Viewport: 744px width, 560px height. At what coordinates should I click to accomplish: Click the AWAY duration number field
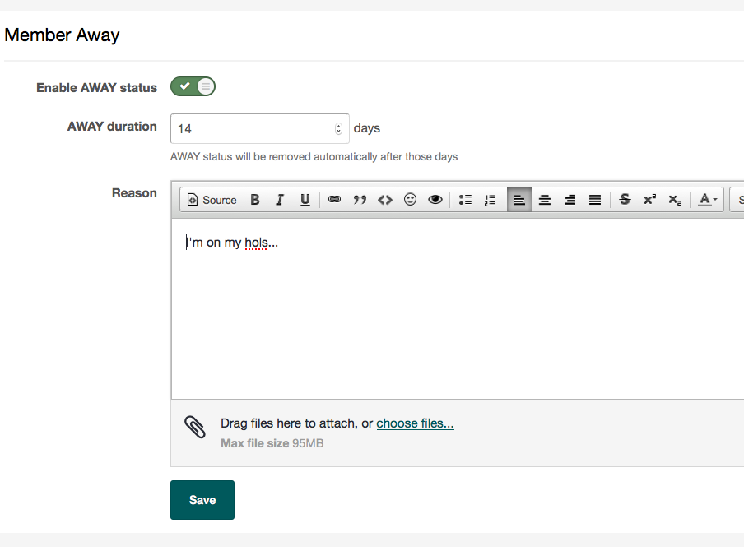click(259, 128)
